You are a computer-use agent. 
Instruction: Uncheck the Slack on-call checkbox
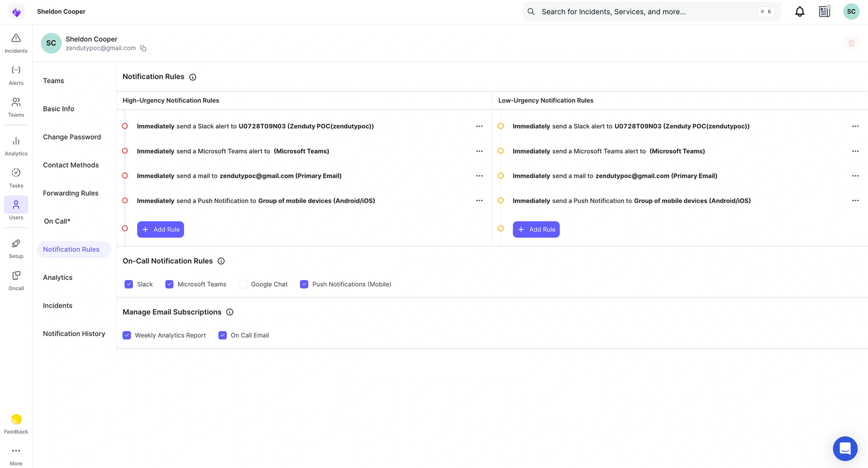click(x=129, y=284)
